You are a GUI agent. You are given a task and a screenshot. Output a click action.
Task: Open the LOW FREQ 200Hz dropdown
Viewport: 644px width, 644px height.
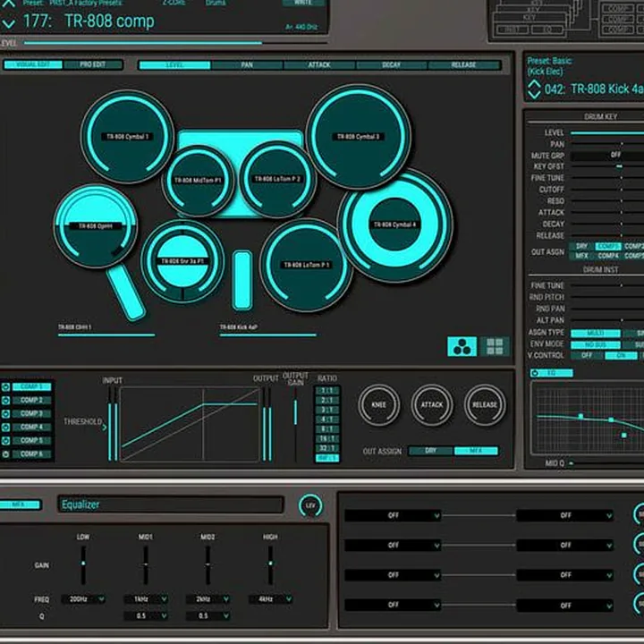[83, 599]
